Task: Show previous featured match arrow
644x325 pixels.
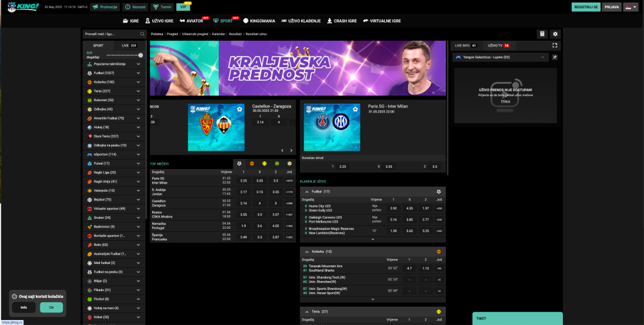Action: (x=282, y=151)
